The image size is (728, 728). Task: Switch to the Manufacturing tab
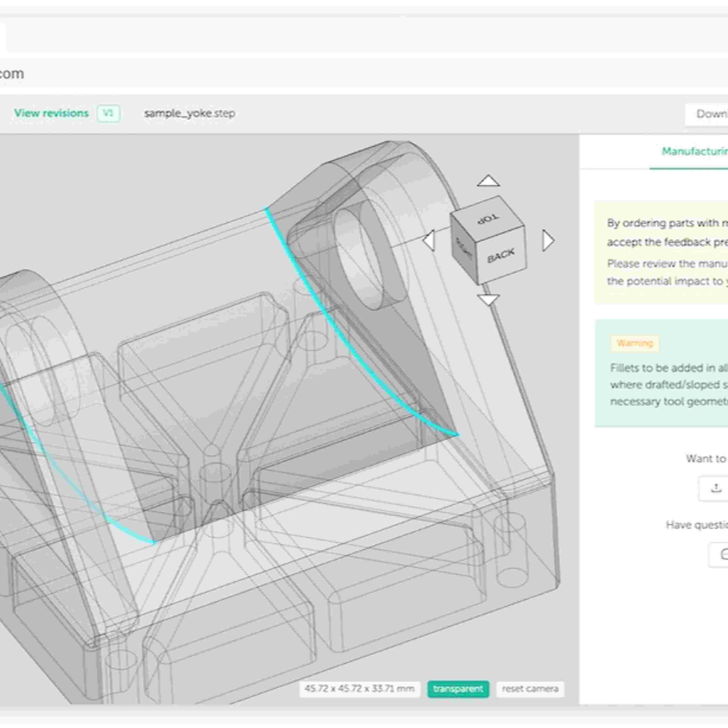[x=695, y=151]
